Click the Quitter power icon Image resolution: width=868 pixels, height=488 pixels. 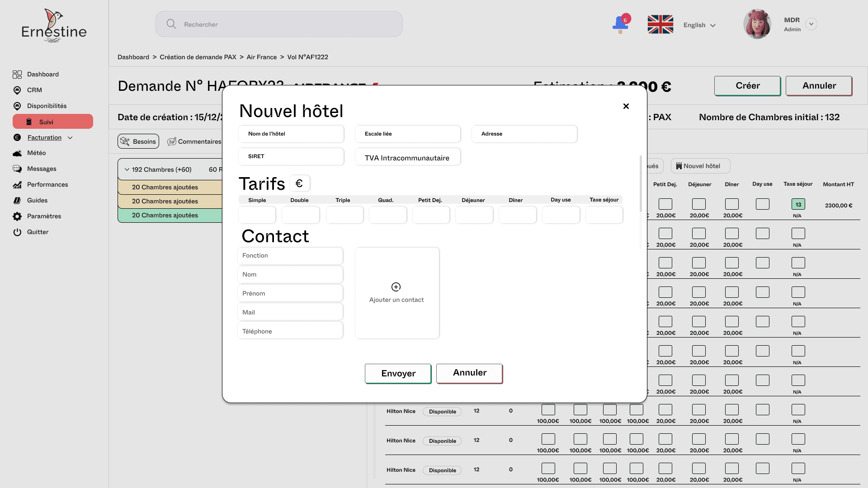[x=17, y=232]
